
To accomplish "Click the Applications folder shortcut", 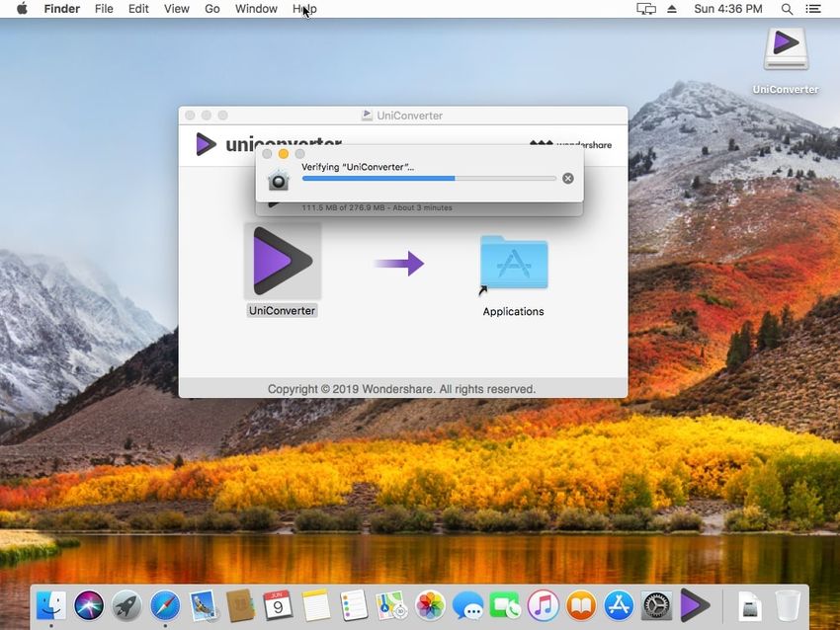I will coord(513,263).
